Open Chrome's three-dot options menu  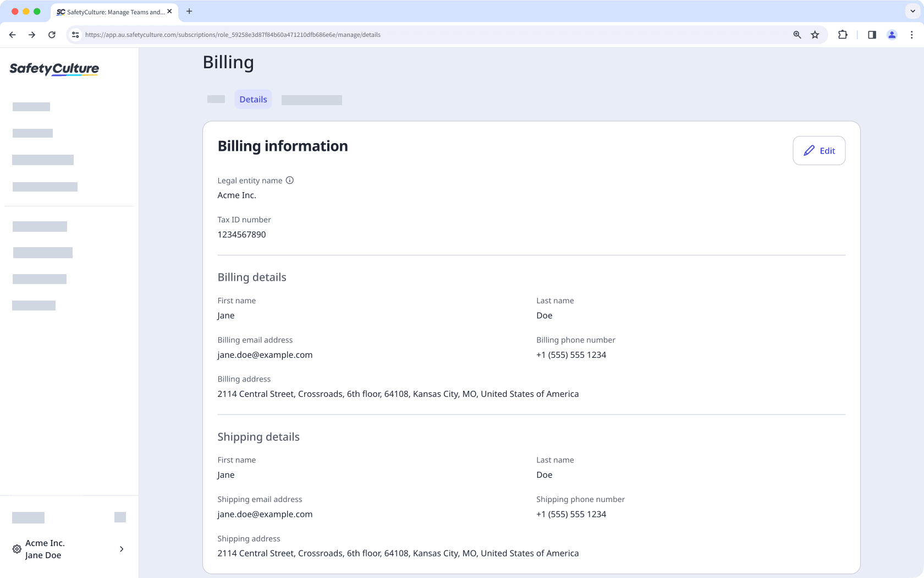coord(911,34)
